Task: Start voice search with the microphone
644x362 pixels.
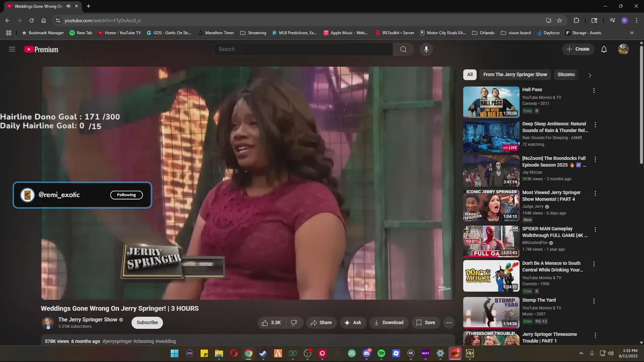Action: click(x=426, y=49)
